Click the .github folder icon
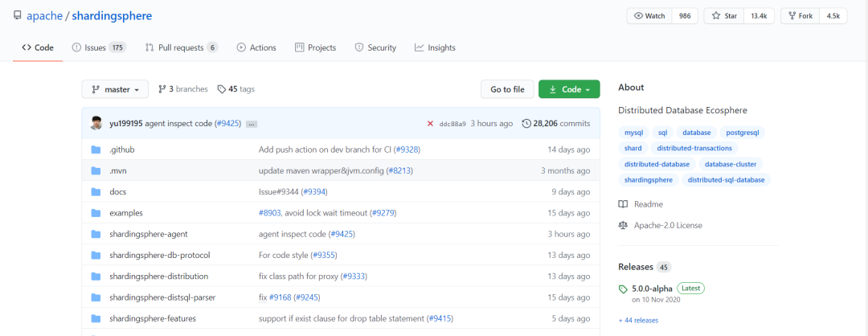The image size is (868, 336). click(96, 150)
